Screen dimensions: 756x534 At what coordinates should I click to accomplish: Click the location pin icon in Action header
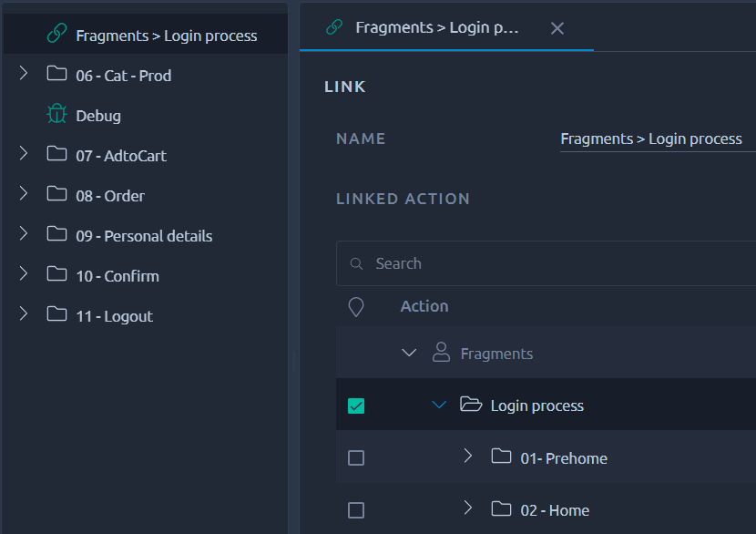[356, 307]
